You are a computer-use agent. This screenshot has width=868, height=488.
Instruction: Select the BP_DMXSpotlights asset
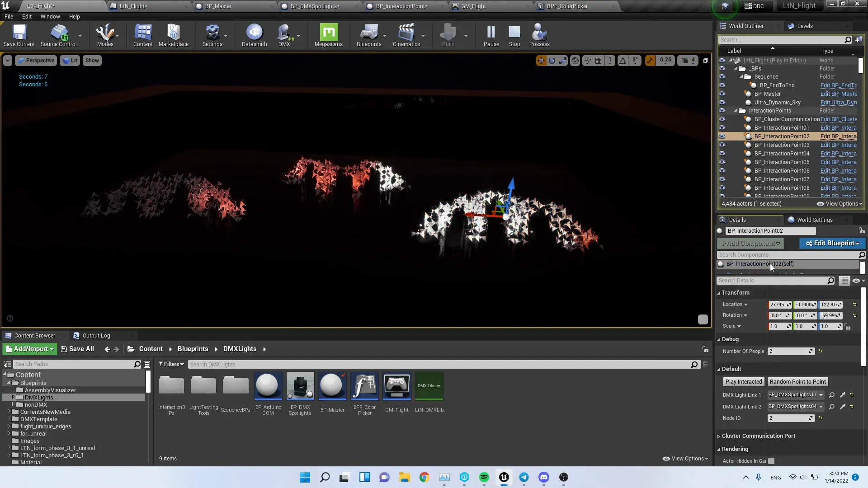point(300,393)
